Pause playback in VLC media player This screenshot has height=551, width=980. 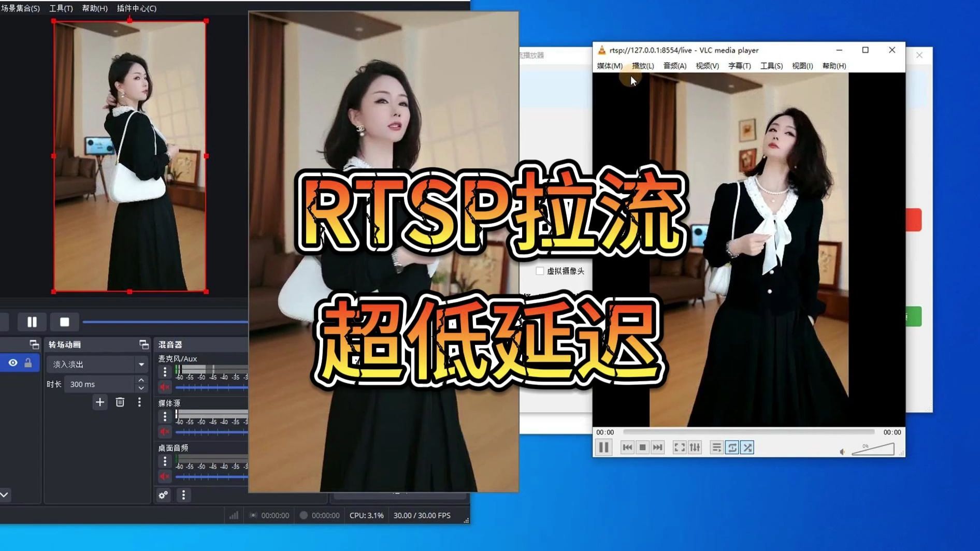[x=604, y=447]
